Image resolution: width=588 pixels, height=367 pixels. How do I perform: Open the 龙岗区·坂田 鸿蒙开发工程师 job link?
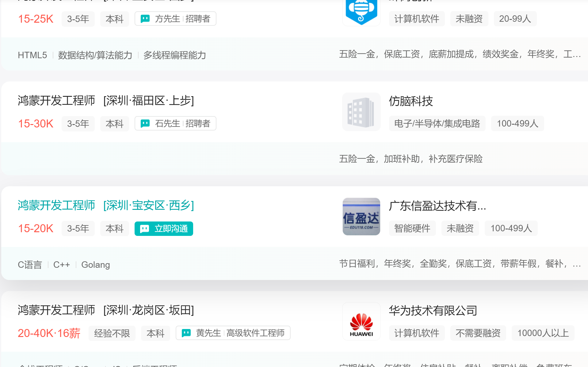click(x=106, y=310)
